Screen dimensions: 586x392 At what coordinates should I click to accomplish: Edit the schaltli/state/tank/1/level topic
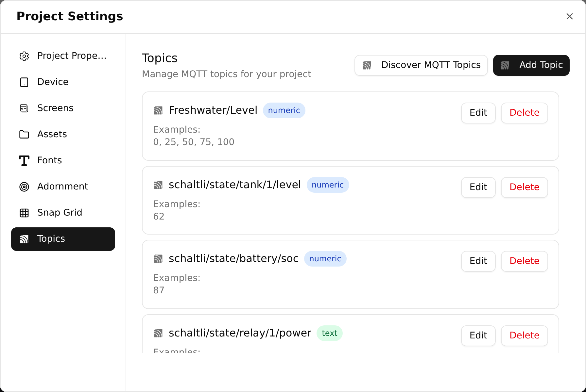tap(478, 188)
